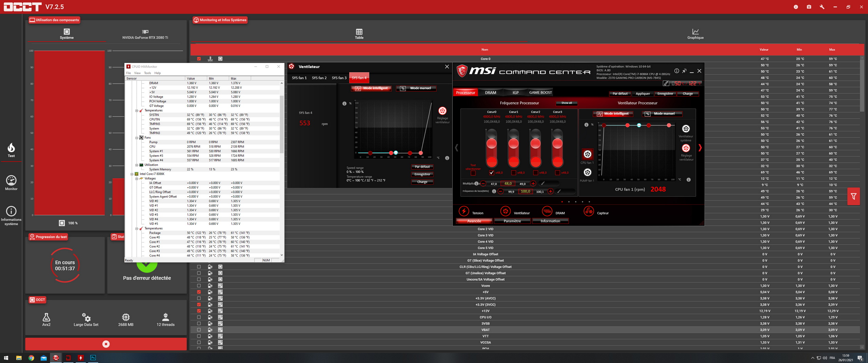Select PUMP fan 1 icon
Image resolution: width=868 pixels, height=363 pixels.
coord(587,172)
